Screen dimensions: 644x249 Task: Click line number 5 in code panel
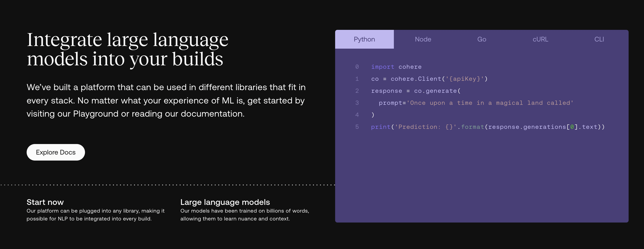coord(357,127)
